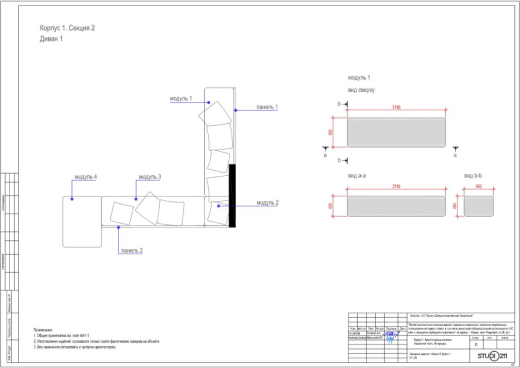Select the gray top-view rectangle of модуль 1

396,132
